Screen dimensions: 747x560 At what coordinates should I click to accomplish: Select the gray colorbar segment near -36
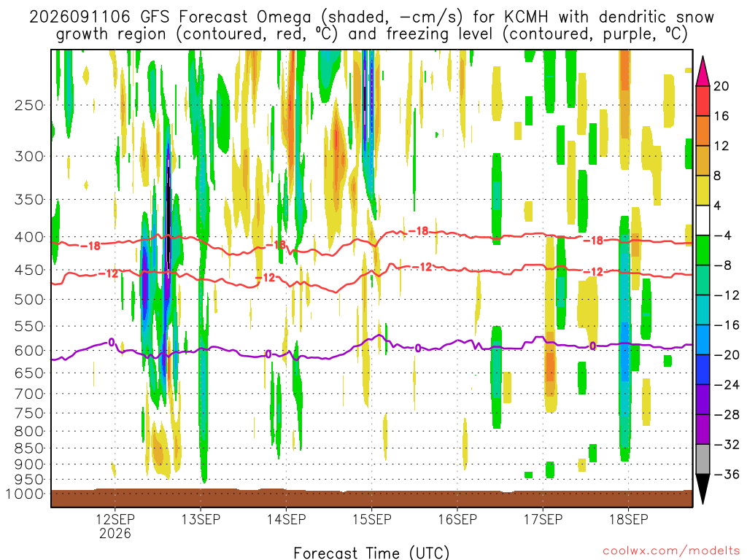pyautogui.click(x=703, y=459)
